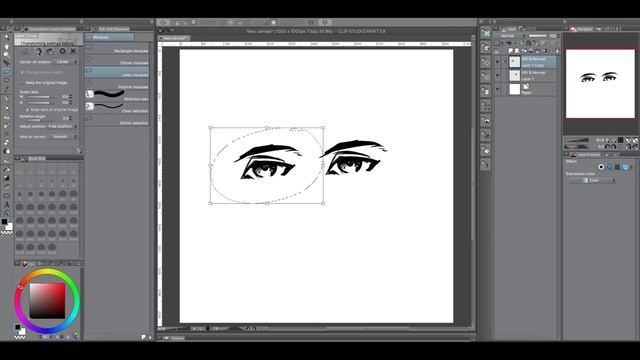Click the black border effect icon in Layer Property
Viewport: 640px width, 360px height.
click(x=601, y=167)
